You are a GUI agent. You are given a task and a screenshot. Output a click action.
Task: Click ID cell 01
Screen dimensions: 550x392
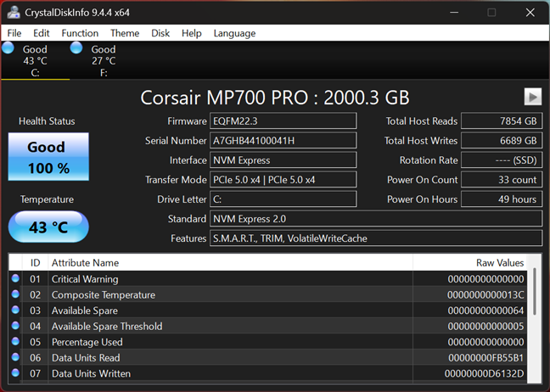click(35, 279)
